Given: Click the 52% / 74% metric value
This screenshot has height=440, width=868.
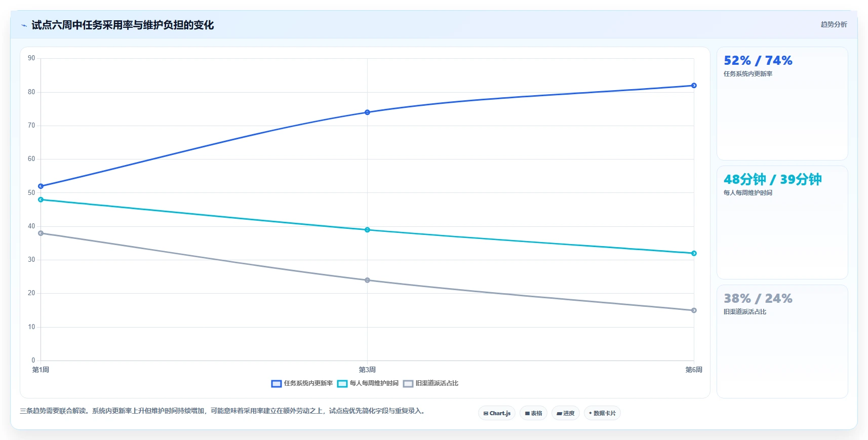Looking at the screenshot, I should [x=758, y=61].
